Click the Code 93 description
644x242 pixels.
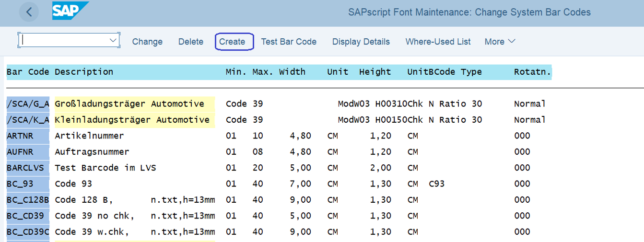point(73,184)
